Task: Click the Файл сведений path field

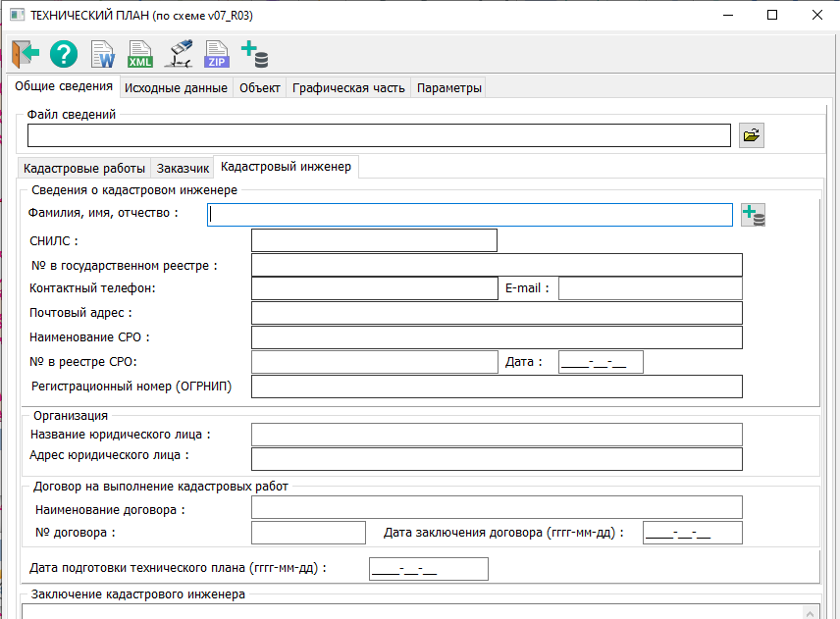Action: (x=379, y=135)
